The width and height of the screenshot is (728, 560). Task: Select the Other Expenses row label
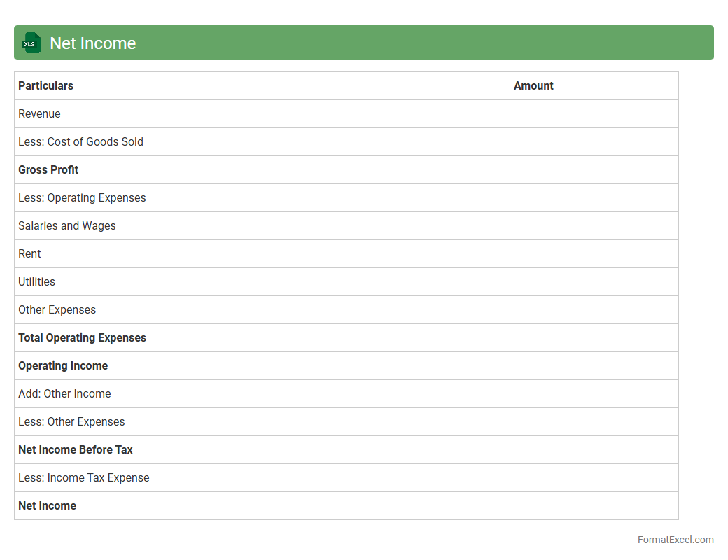[57, 309]
